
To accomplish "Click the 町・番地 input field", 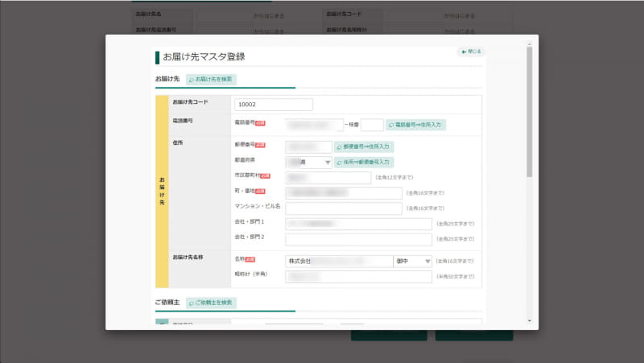I will coord(344,193).
